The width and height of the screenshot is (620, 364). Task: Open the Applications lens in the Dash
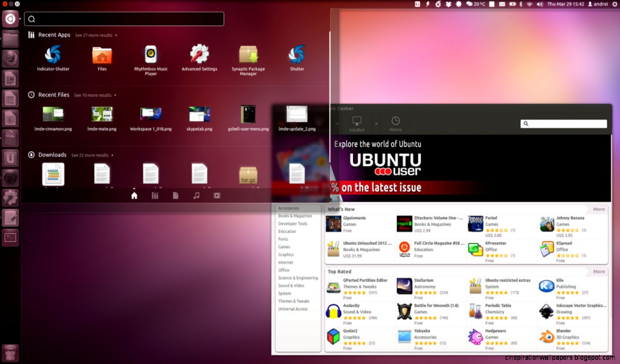point(155,195)
